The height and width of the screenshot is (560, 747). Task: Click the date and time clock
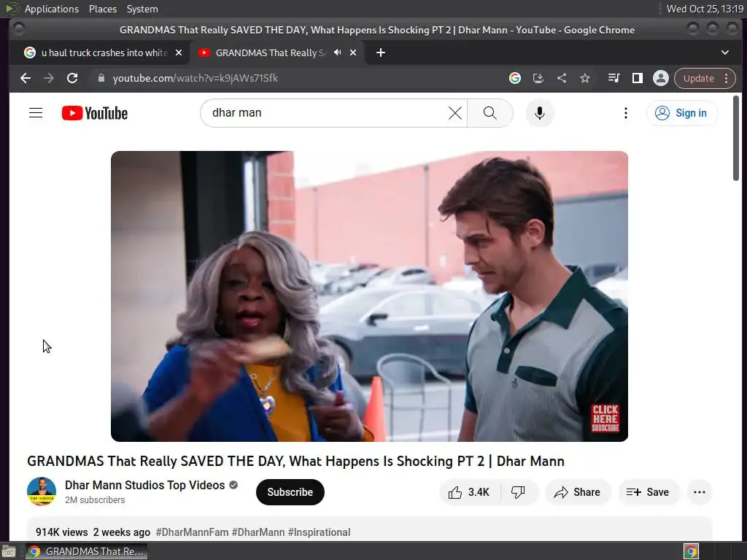coord(705,9)
